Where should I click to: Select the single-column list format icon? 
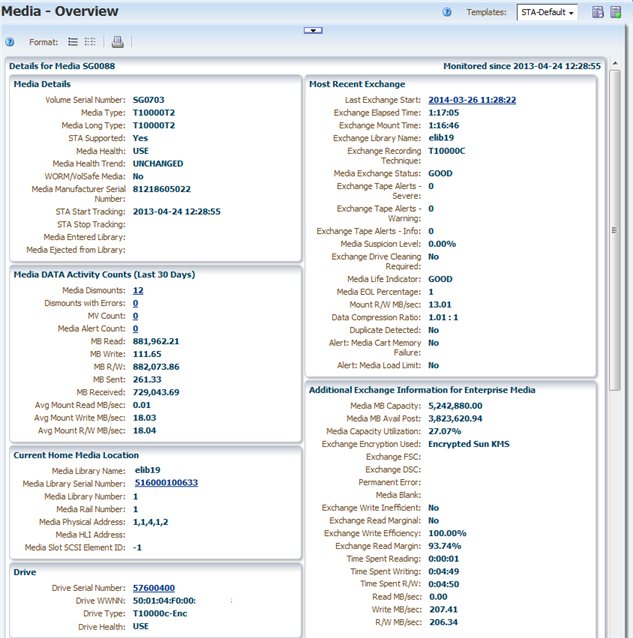[73, 42]
